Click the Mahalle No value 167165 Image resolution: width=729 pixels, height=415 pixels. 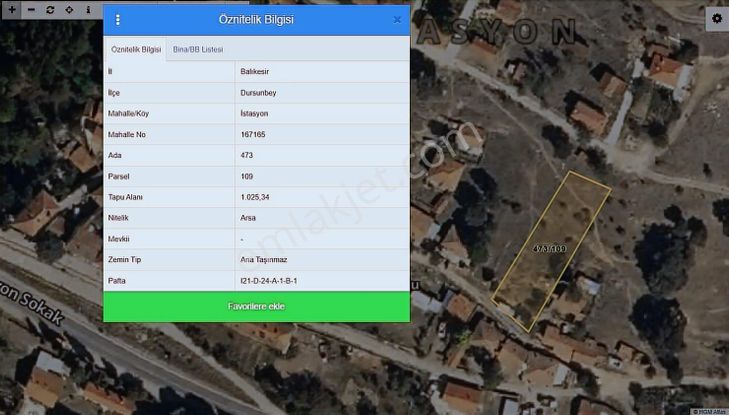(x=253, y=134)
